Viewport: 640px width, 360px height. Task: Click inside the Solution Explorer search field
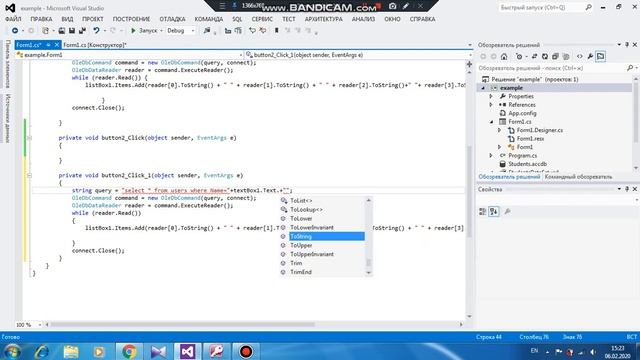(553, 68)
